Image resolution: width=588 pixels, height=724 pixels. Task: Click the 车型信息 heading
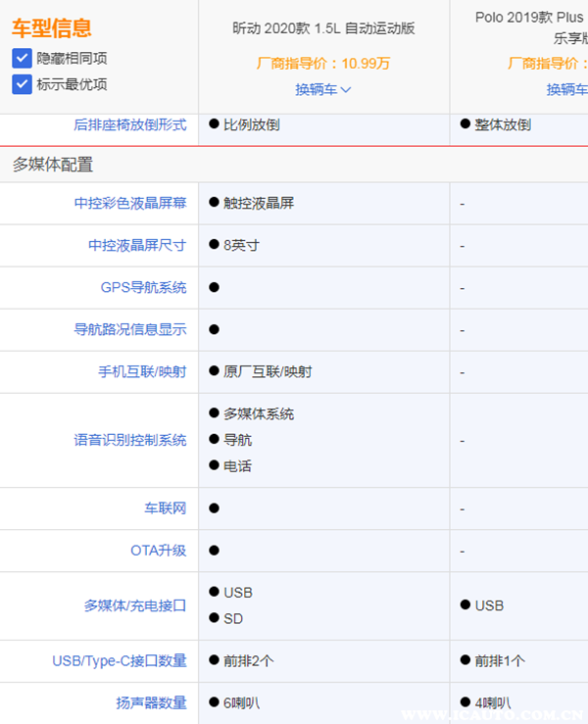52,28
